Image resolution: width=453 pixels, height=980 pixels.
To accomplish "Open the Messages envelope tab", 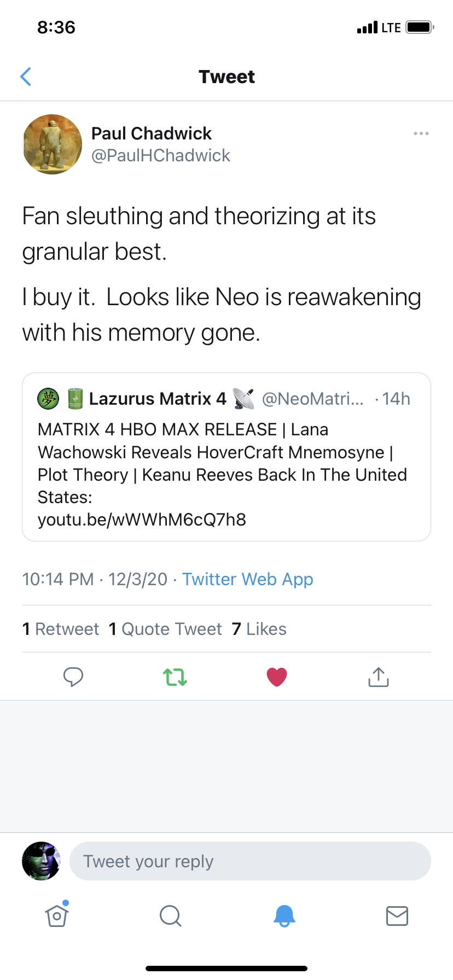I will 397,915.
